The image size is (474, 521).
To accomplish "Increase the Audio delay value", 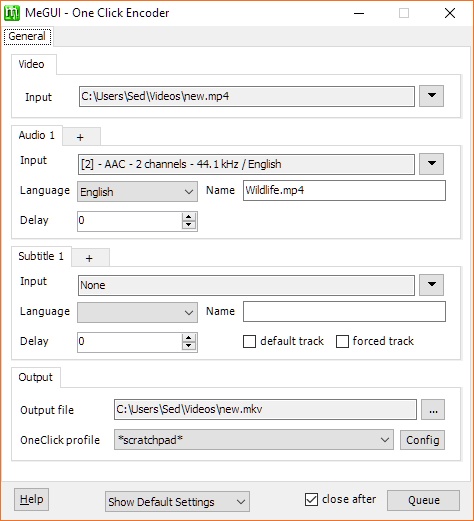I will 189,217.
